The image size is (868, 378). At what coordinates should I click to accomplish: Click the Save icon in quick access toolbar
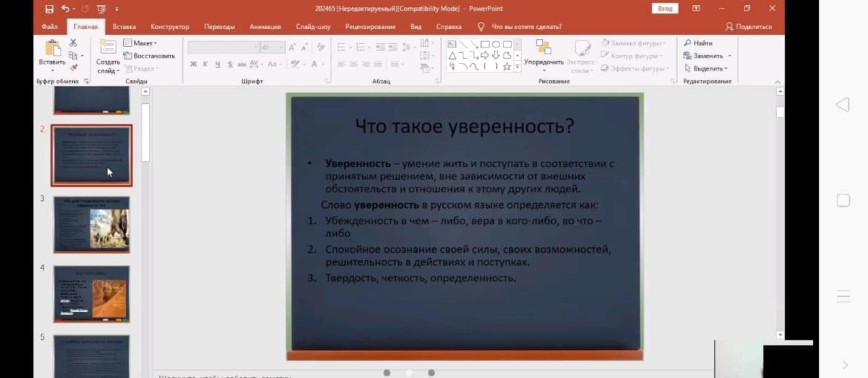(49, 9)
